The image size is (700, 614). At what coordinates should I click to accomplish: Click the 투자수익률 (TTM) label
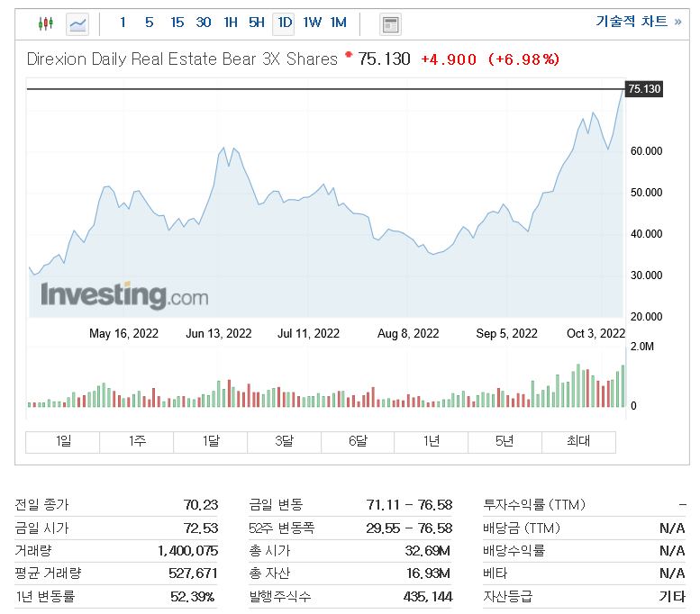pos(534,505)
